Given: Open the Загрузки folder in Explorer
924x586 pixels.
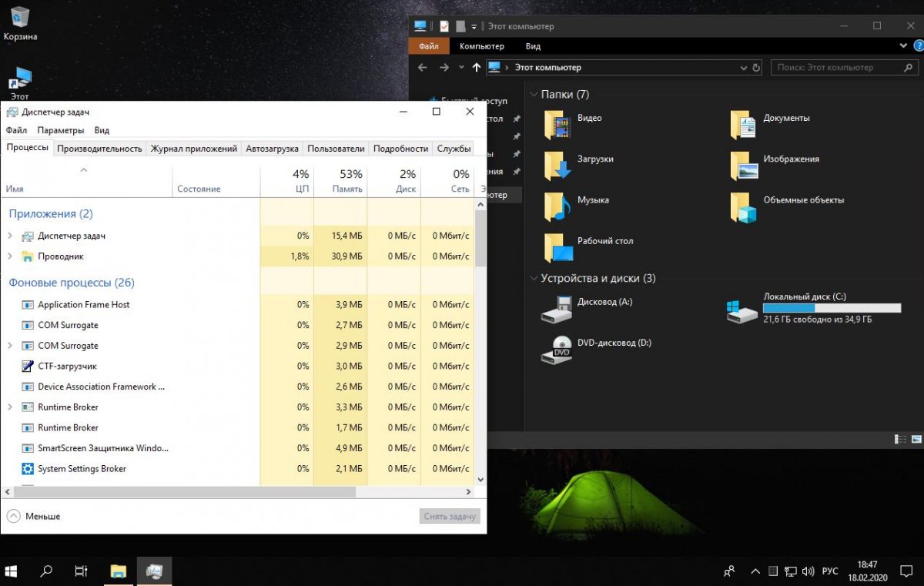Looking at the screenshot, I should pos(557,166).
